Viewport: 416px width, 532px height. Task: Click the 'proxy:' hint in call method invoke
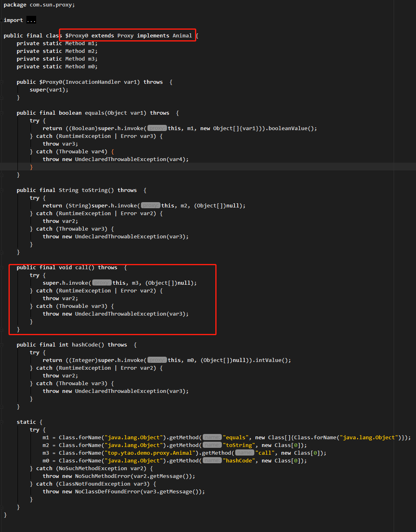[102, 283]
